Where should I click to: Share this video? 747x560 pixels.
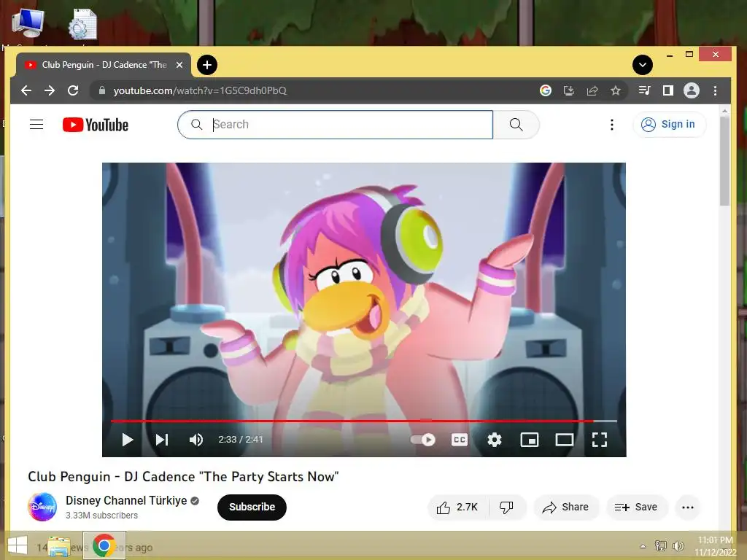tap(565, 507)
